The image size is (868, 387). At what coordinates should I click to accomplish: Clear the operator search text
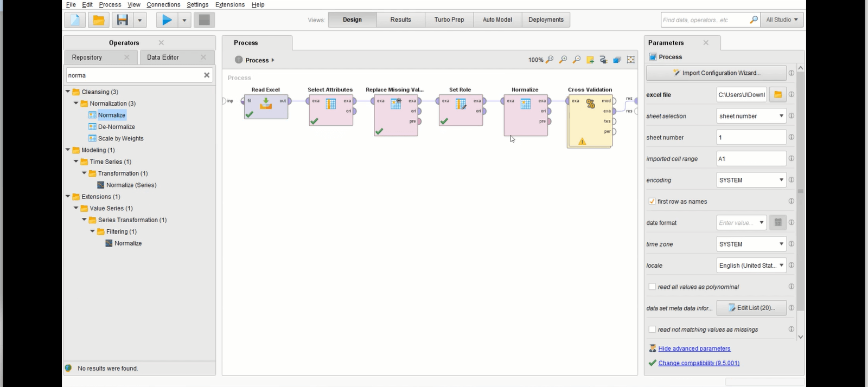[x=207, y=75]
